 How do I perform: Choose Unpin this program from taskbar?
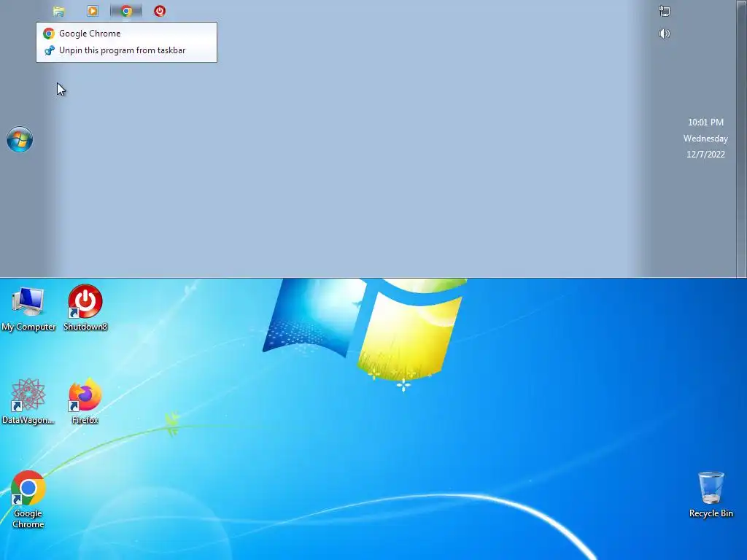[x=126, y=50]
